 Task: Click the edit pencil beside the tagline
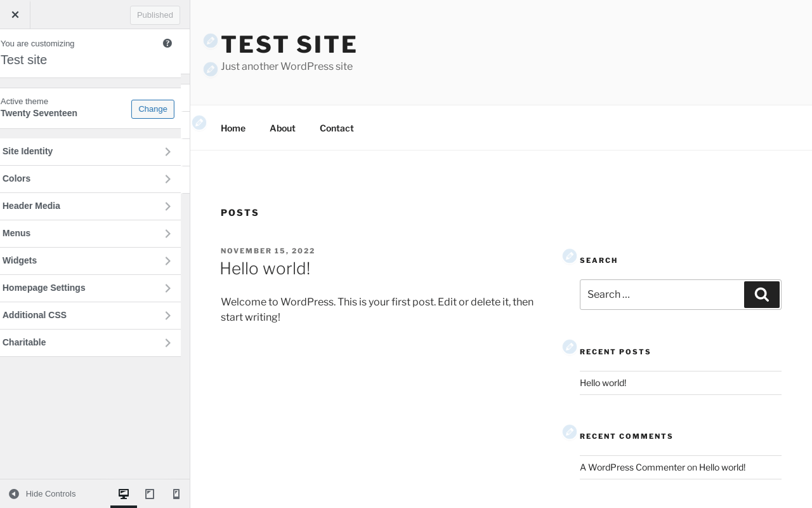[x=211, y=69]
